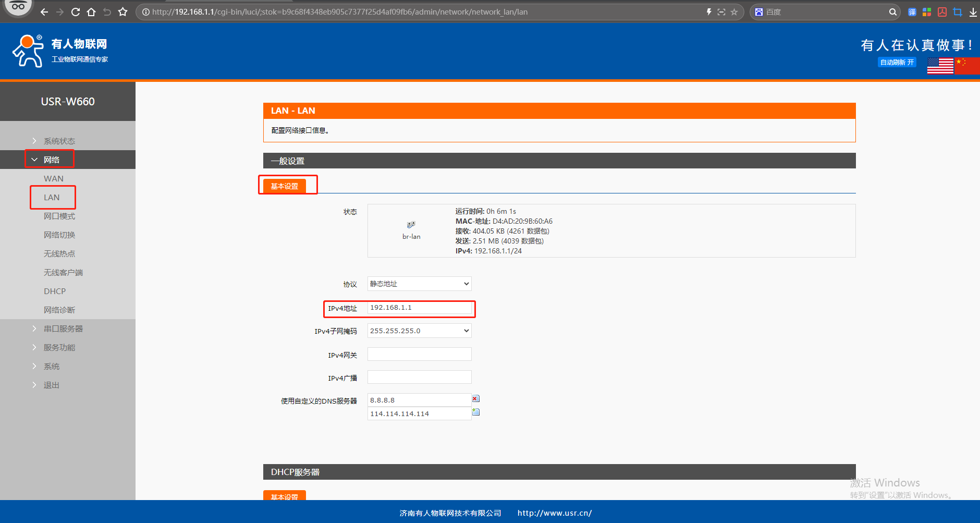
Task: Open the browser downloads icon
Action: pyautogui.click(x=973, y=12)
